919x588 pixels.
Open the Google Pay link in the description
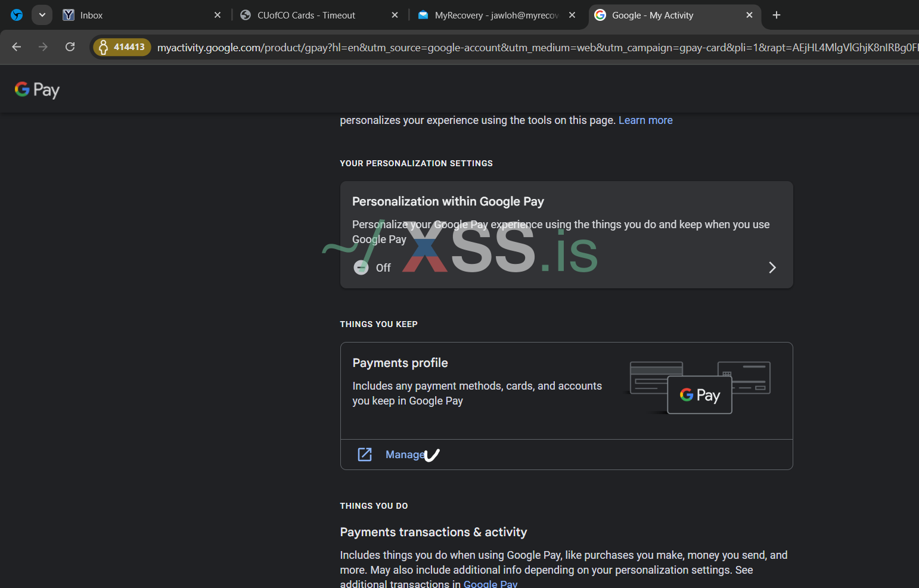[x=490, y=584]
